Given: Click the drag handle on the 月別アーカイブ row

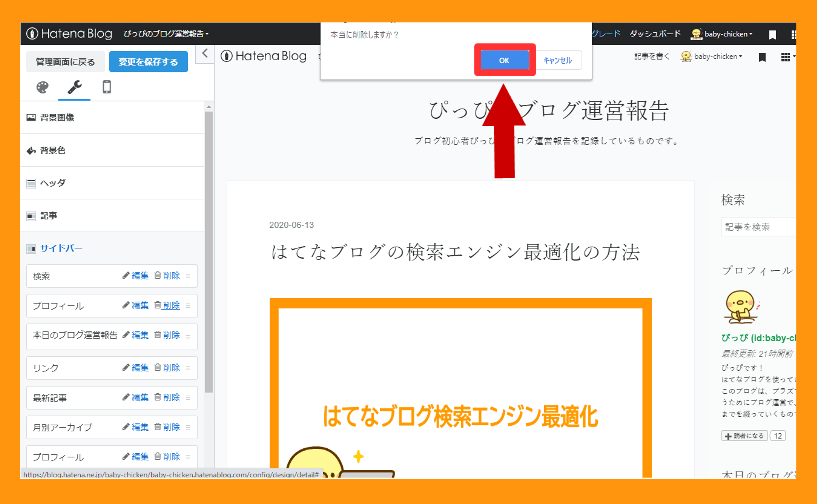Looking at the screenshot, I should (188, 427).
